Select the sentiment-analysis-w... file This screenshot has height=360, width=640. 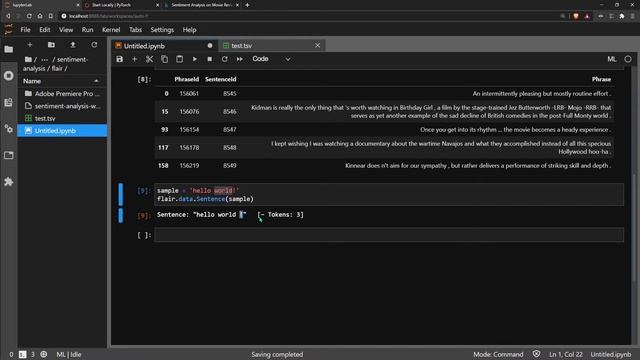point(62,106)
